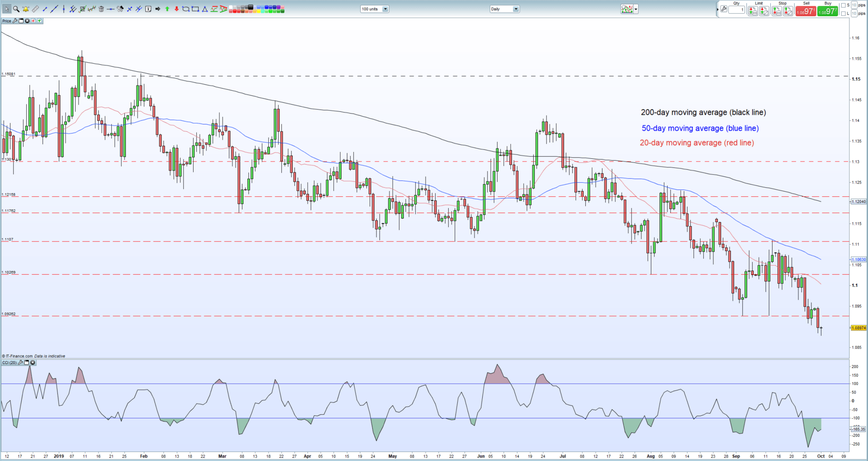Select the parallel channel lines tool
The image size is (868, 461).
pyautogui.click(x=73, y=9)
